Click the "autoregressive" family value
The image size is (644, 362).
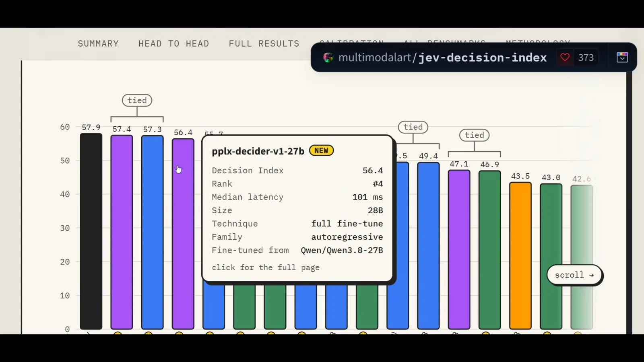point(347,237)
